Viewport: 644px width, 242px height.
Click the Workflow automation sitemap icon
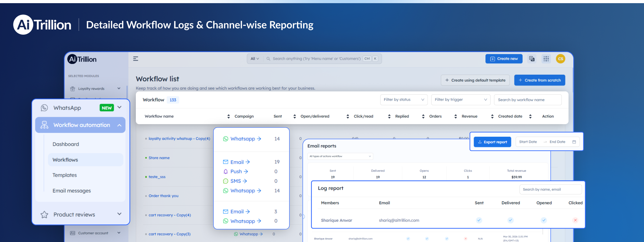click(x=44, y=125)
